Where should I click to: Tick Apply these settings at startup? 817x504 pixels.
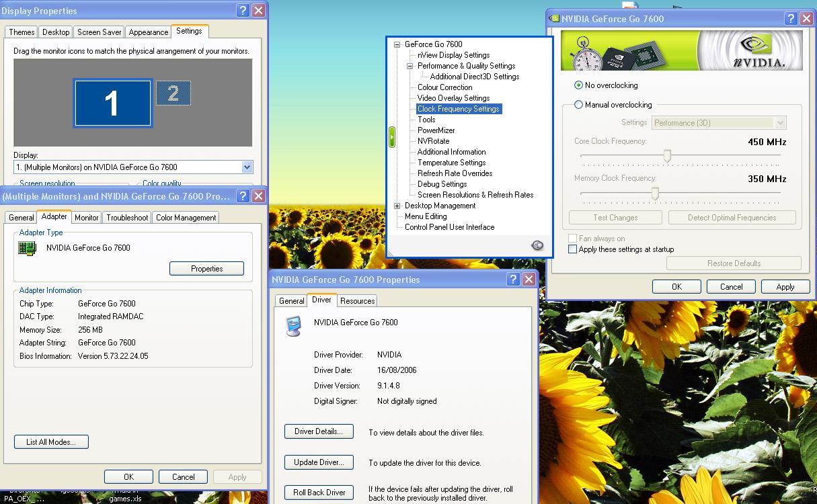[573, 249]
